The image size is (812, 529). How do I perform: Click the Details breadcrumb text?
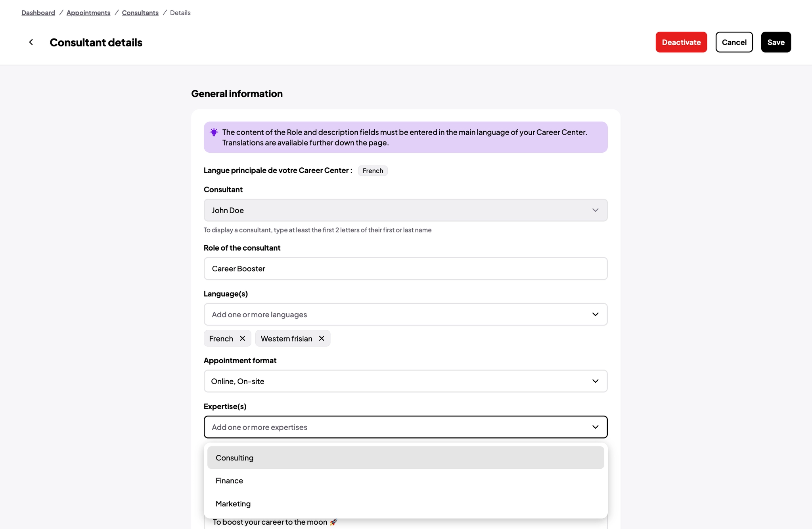180,13
